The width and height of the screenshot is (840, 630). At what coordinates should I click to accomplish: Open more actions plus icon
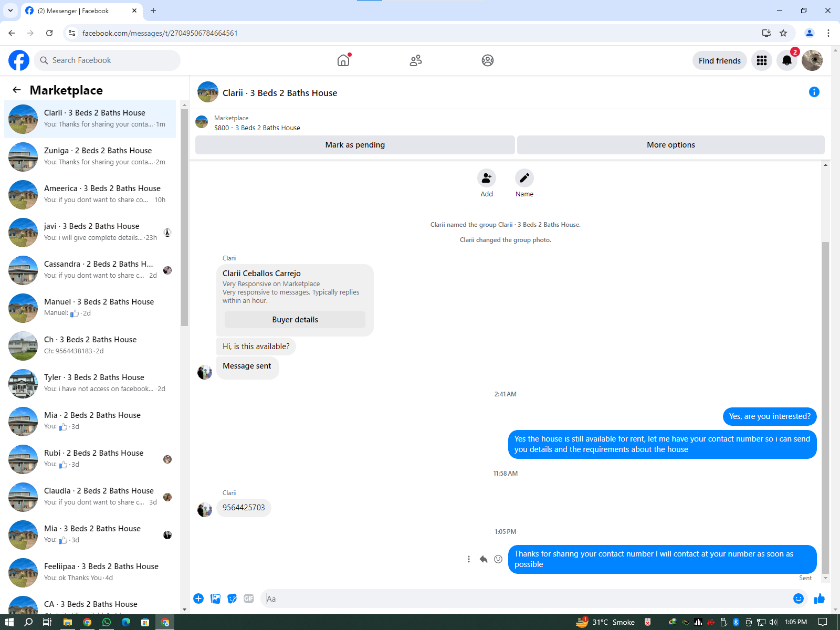tap(198, 598)
